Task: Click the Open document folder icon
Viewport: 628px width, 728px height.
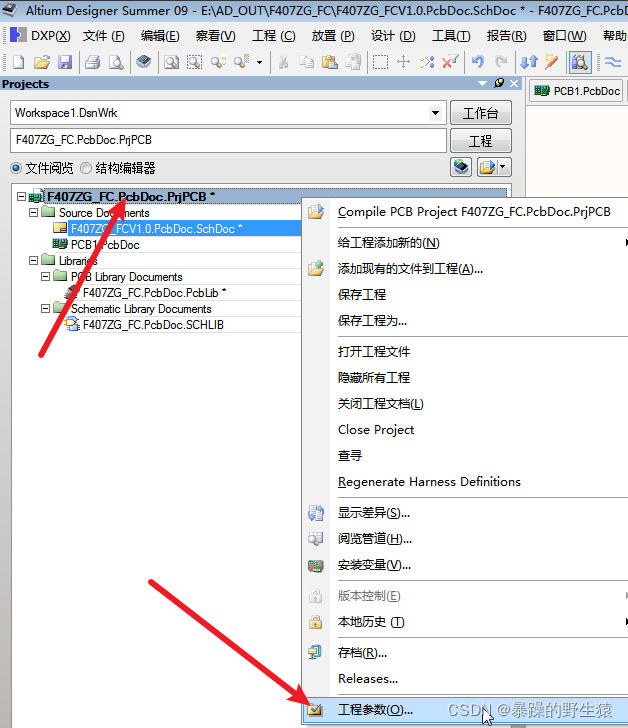Action: 42,62
